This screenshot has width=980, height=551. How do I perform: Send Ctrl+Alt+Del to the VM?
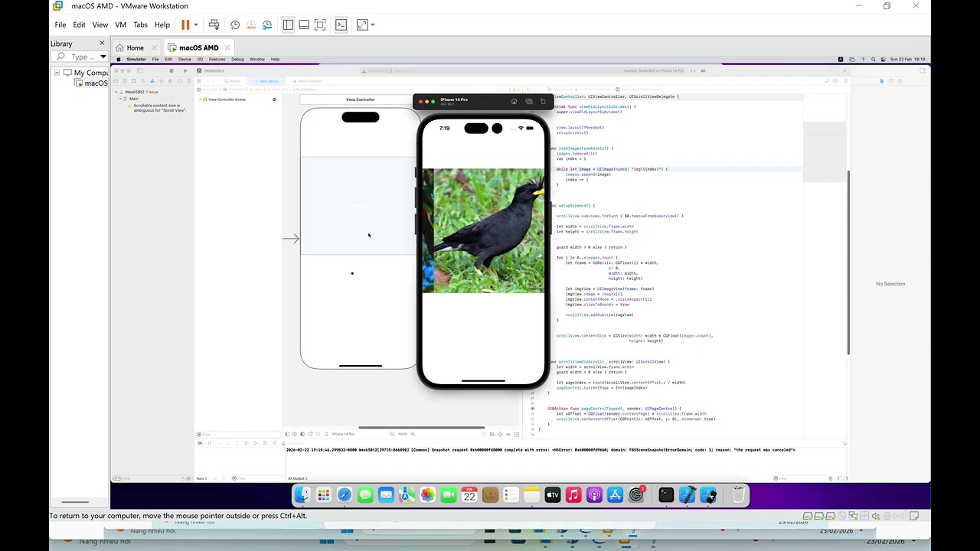(x=214, y=24)
